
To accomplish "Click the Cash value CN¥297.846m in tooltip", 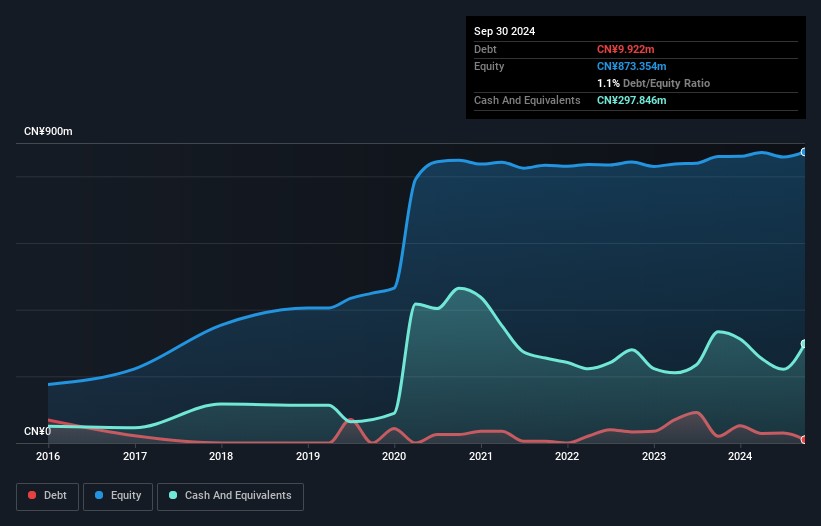I will click(631, 100).
